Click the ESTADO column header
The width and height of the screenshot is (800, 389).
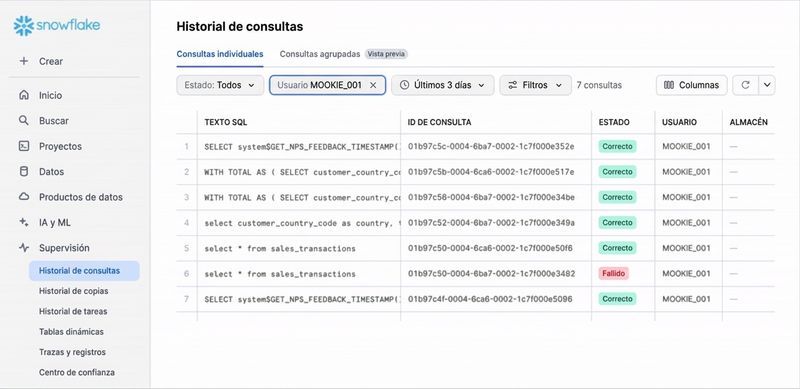(614, 123)
